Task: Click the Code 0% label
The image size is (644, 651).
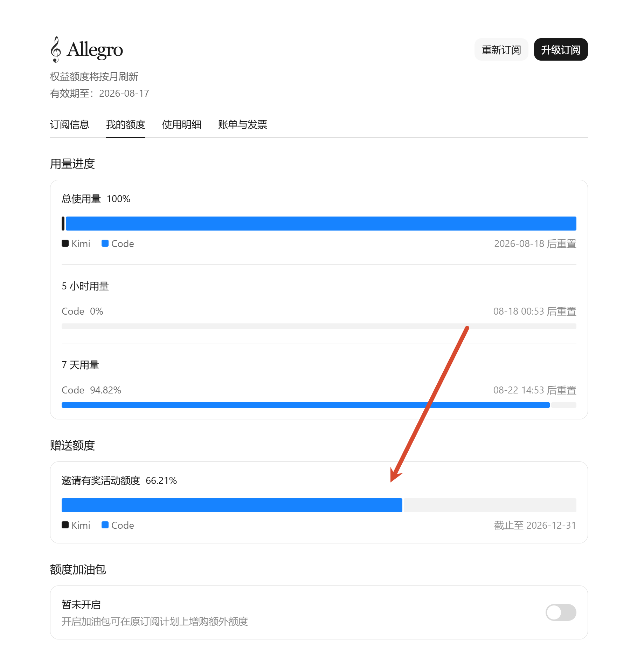Action: 82,311
